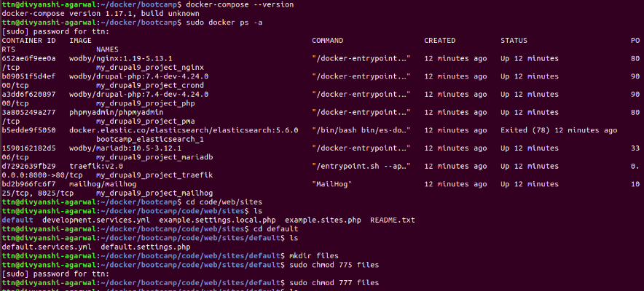Select the container ID 652ae6f9ee0a
The height and width of the screenshot is (291, 644).
pos(28,58)
